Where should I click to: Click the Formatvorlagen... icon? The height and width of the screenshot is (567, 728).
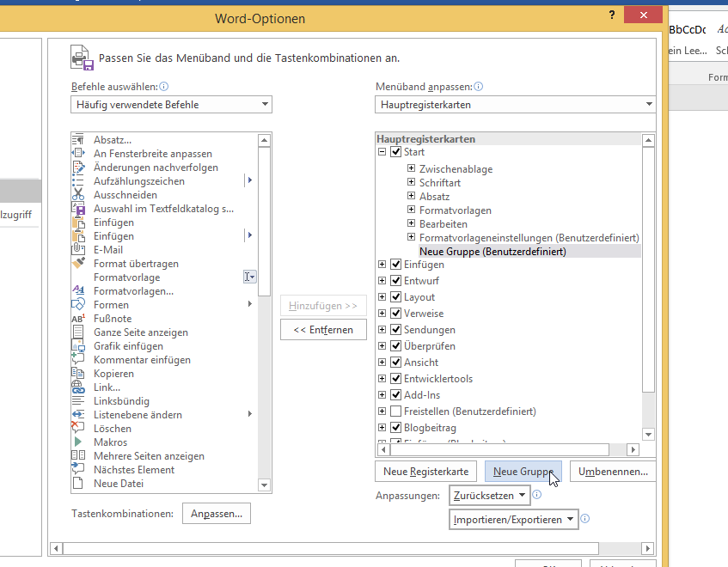click(78, 291)
